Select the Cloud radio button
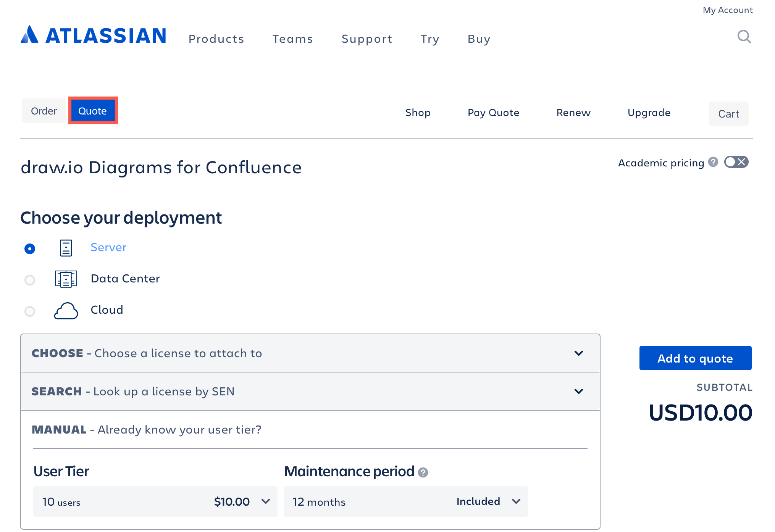 tap(30, 311)
